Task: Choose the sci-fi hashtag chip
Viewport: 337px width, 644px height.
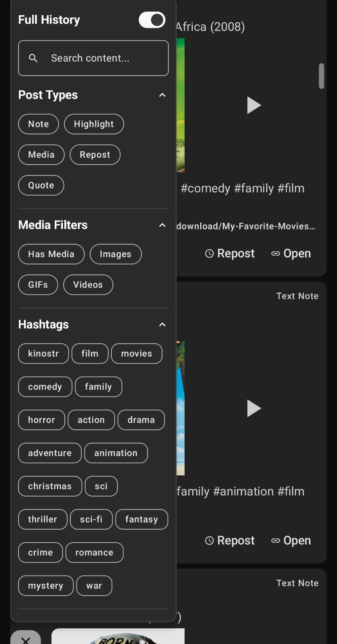Action: [x=91, y=519]
